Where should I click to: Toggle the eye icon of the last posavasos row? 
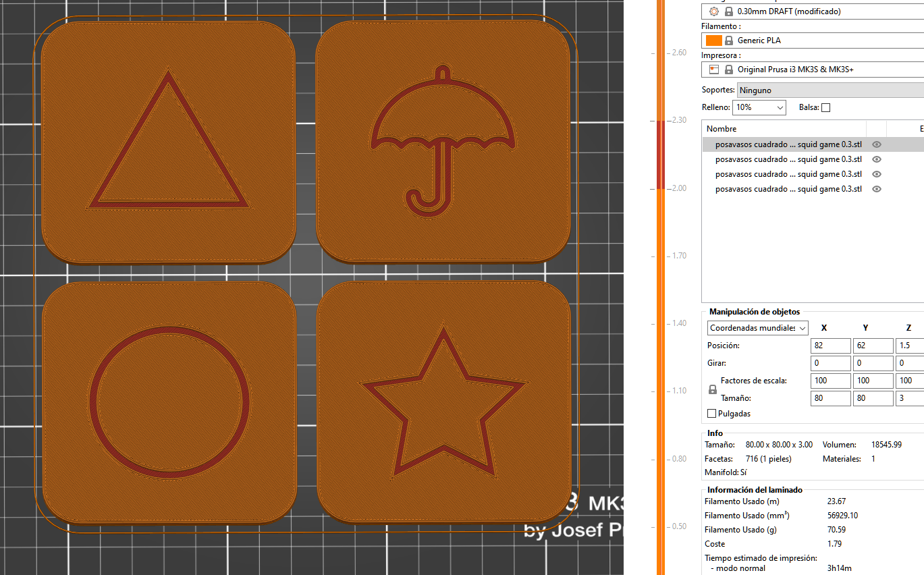pos(876,189)
